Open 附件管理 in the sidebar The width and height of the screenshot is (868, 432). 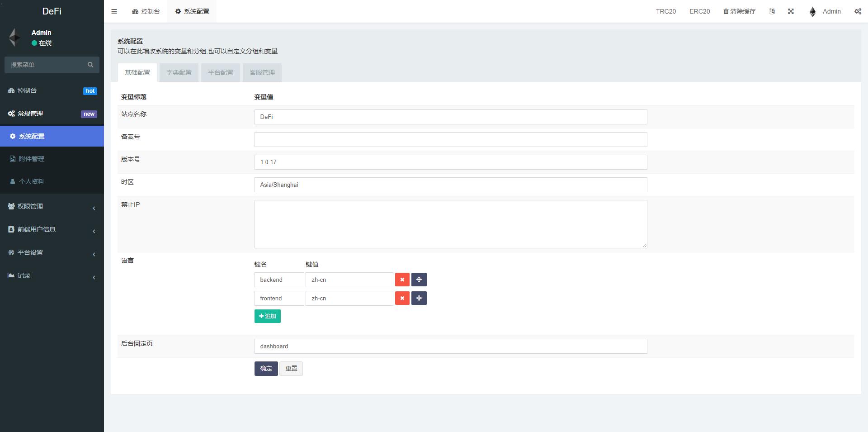(x=32, y=159)
